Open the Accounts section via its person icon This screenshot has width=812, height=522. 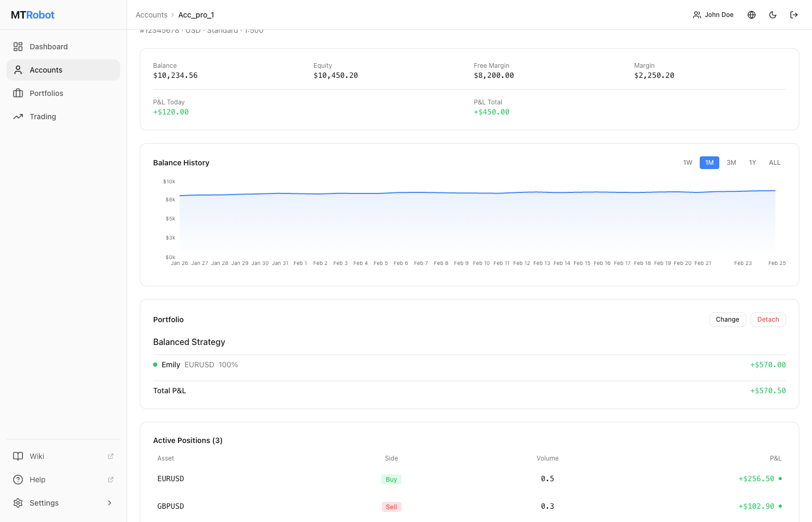[18, 69]
